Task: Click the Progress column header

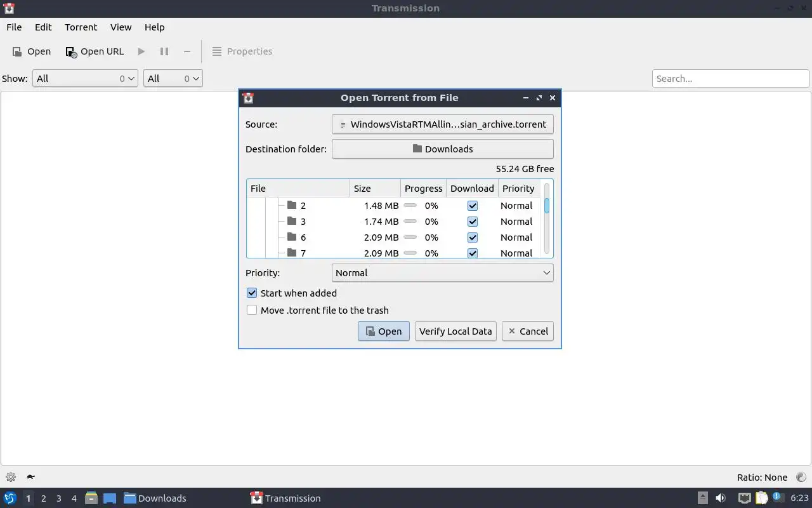Action: pos(423,189)
